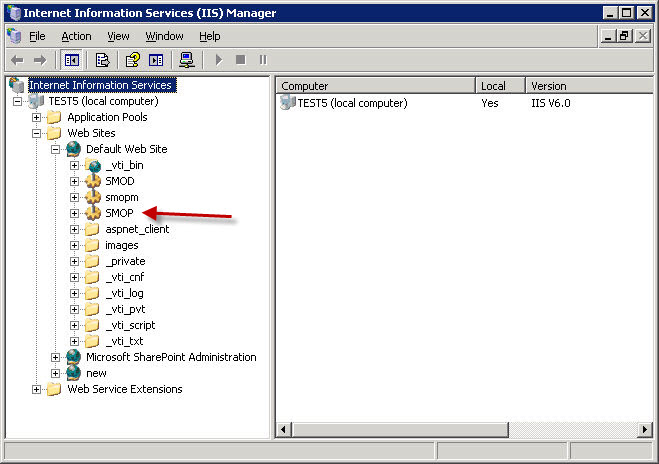Open the Help toolbar icon
This screenshot has height=464, width=659.
133,60
